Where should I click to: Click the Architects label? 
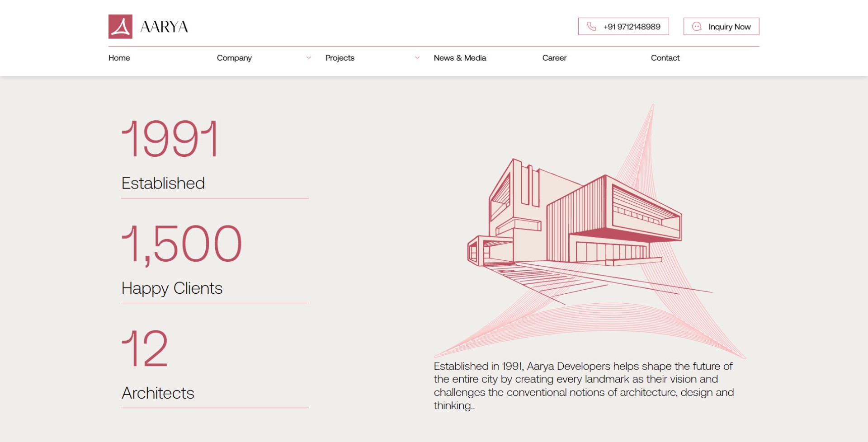(158, 393)
